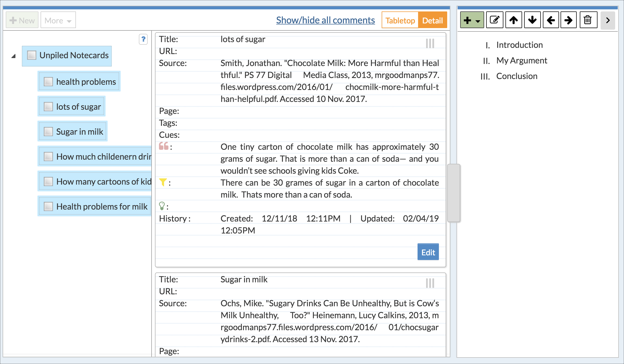Open the green plus add dropdown
The width and height of the screenshot is (624, 364).
(x=472, y=20)
